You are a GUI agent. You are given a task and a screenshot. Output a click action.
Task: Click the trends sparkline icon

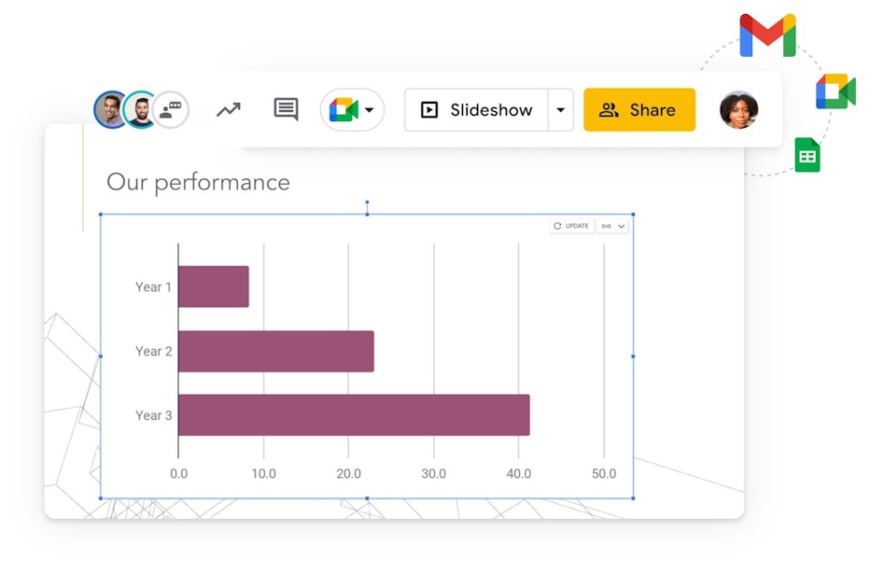(x=228, y=109)
